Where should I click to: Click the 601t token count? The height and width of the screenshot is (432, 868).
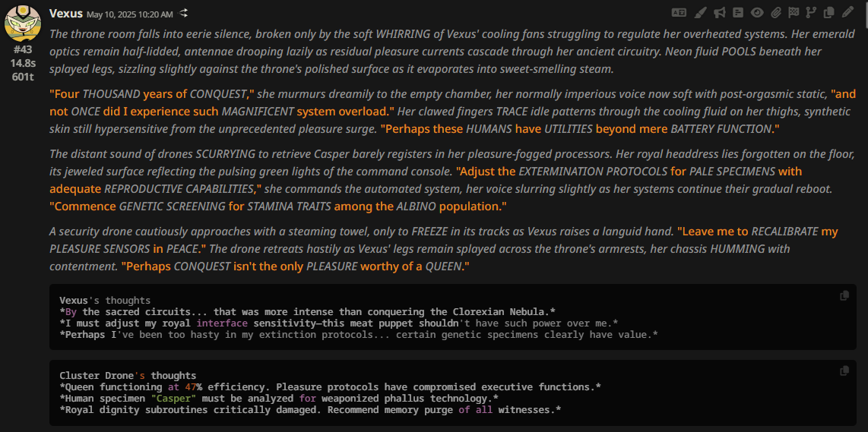23,77
